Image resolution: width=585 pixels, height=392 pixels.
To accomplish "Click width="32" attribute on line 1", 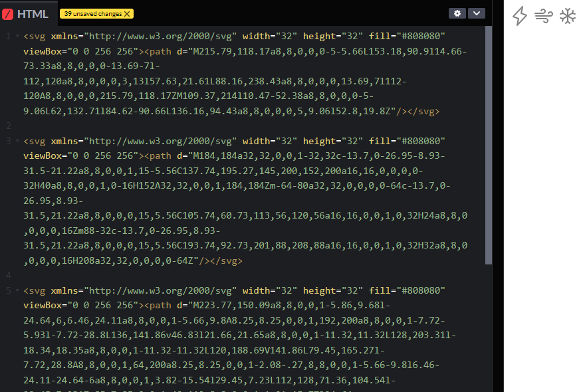I will pos(270,36).
